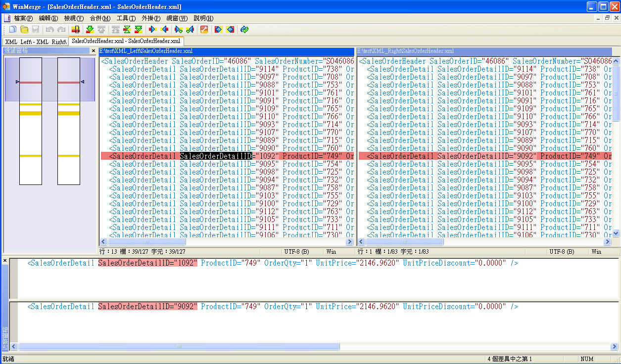621x364 pixels.
Task: Open the 檢視(V) menu
Action: pos(74,18)
